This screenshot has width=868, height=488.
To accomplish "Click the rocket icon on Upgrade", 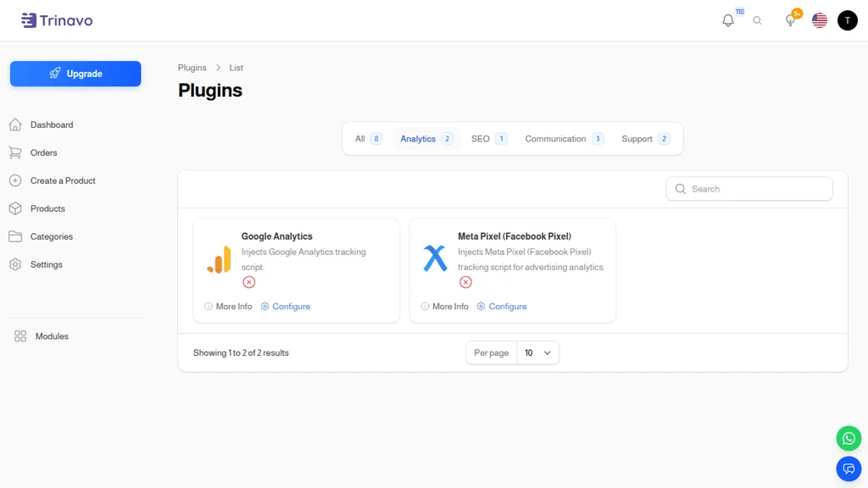I will [x=55, y=74].
